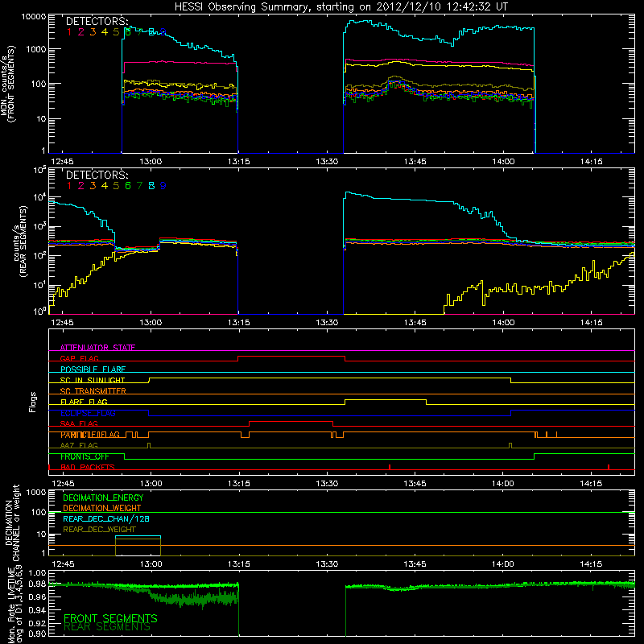644x644 pixels.
Task: Click the REAR_DEC_WEIGHT legend text
Action: point(99,530)
